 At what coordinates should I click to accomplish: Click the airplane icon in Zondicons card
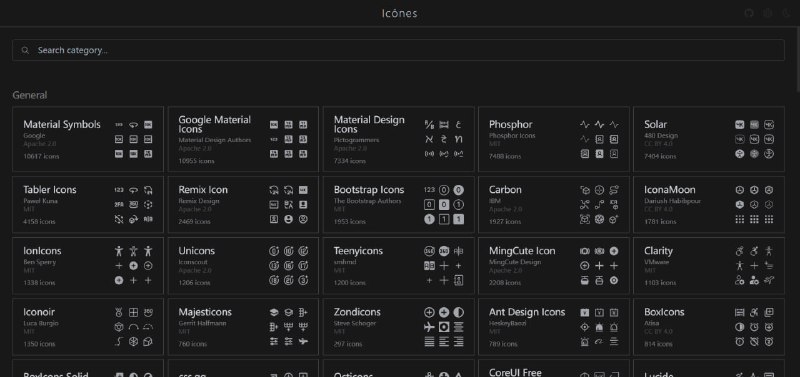pyautogui.click(x=429, y=327)
